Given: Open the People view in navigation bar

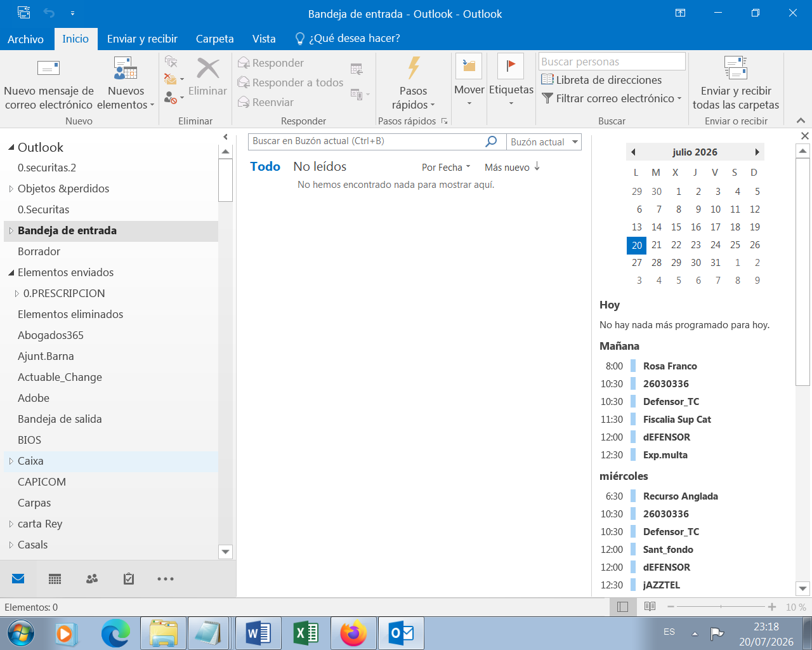Looking at the screenshot, I should coord(92,578).
